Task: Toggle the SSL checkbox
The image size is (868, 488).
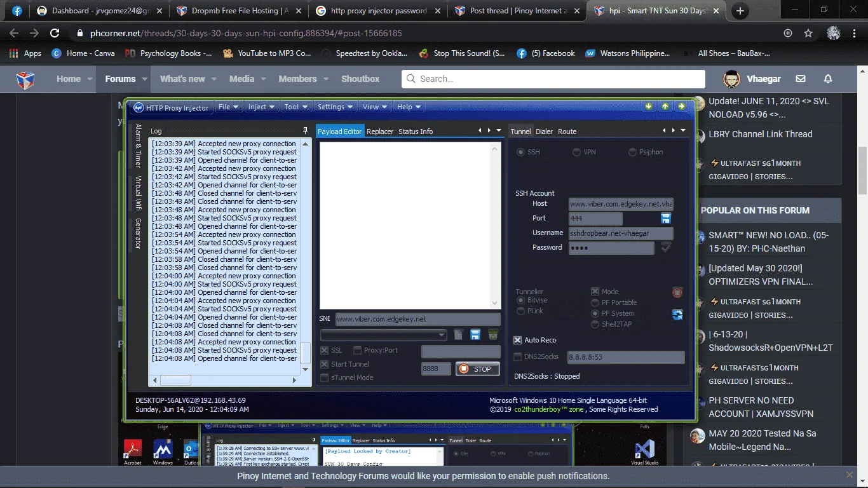Action: 325,350
